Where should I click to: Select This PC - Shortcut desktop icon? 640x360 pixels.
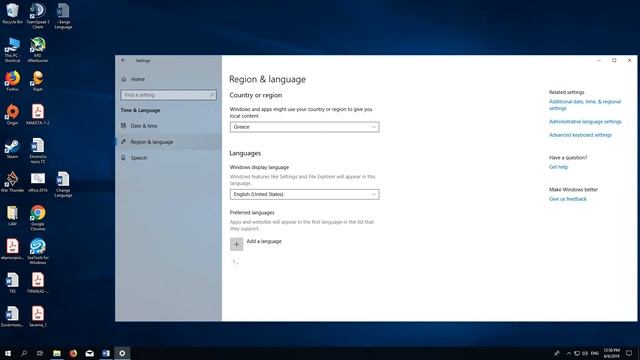pos(12,50)
